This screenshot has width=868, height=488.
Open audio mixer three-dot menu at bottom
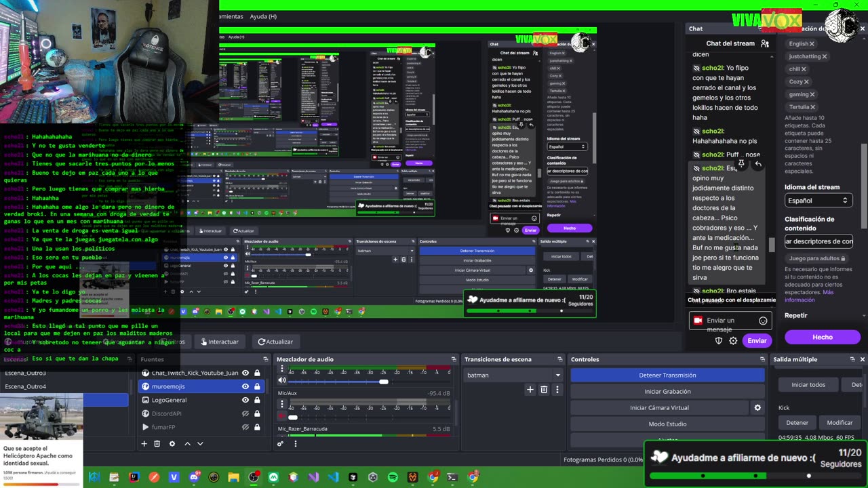(x=295, y=444)
